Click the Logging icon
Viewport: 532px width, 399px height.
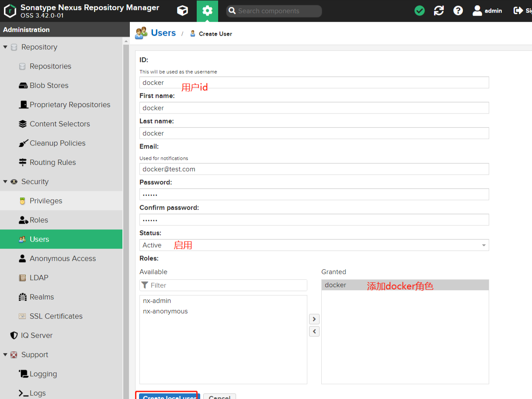[x=24, y=374]
